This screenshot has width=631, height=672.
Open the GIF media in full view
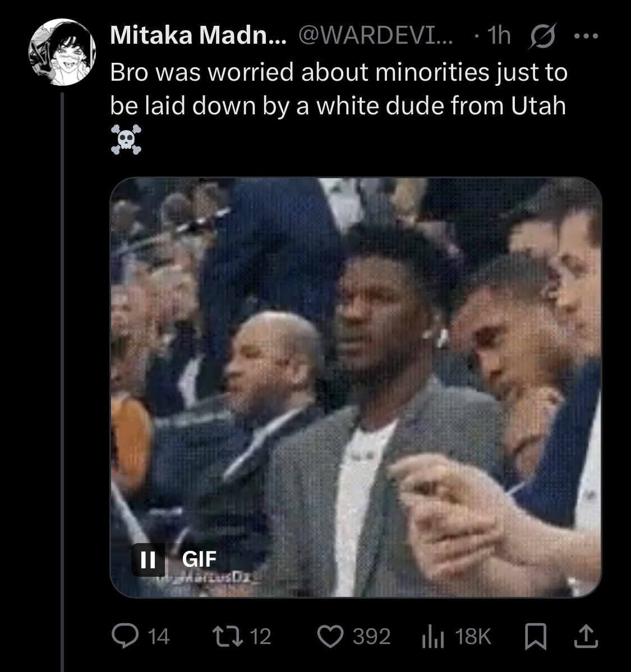click(x=356, y=387)
